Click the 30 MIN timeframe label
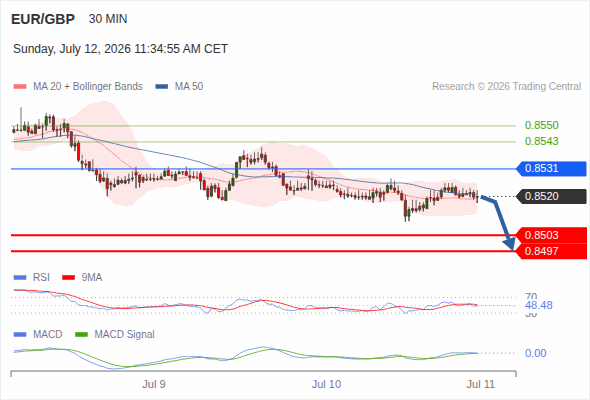 (x=108, y=19)
